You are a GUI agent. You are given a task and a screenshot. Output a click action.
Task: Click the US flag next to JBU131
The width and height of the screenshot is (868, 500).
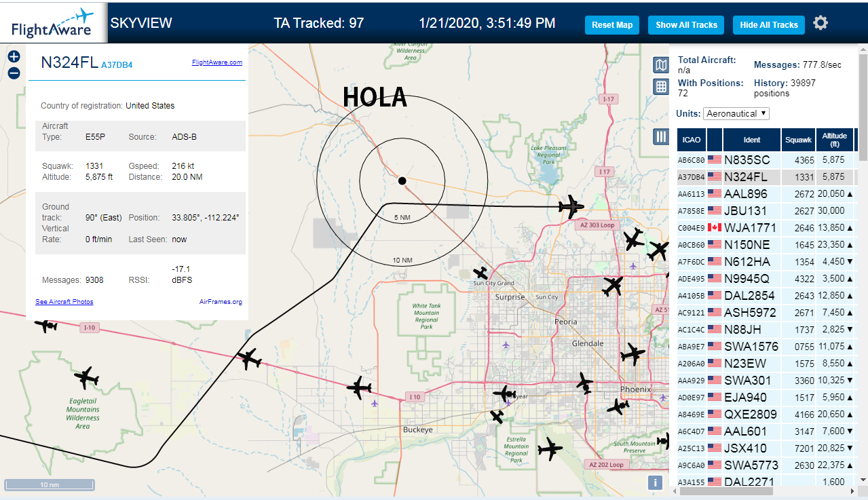[715, 210]
